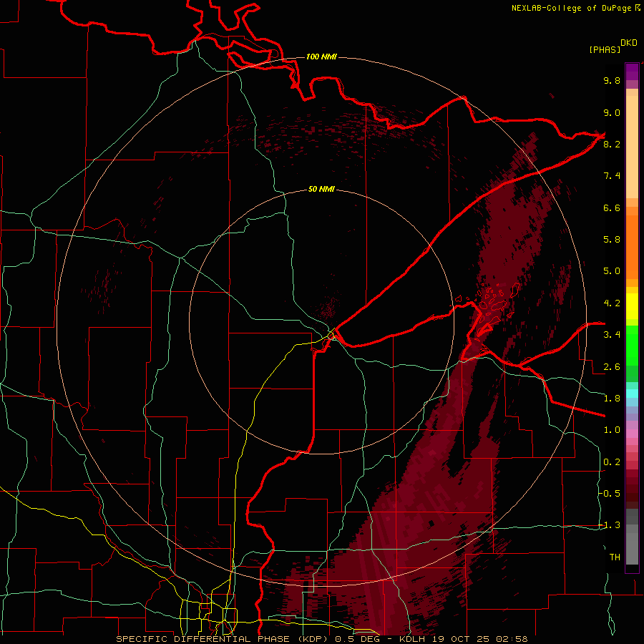Click the 5.8 legend value
The height and width of the screenshot is (644, 644).
click(612, 240)
